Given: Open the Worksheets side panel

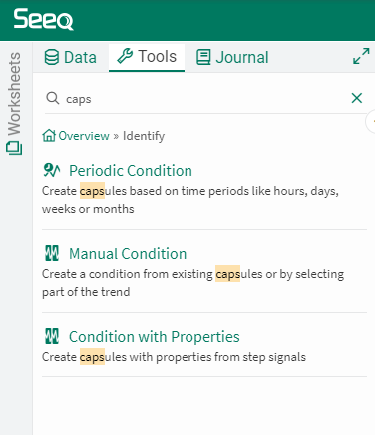Looking at the screenshot, I should pos(14,103).
